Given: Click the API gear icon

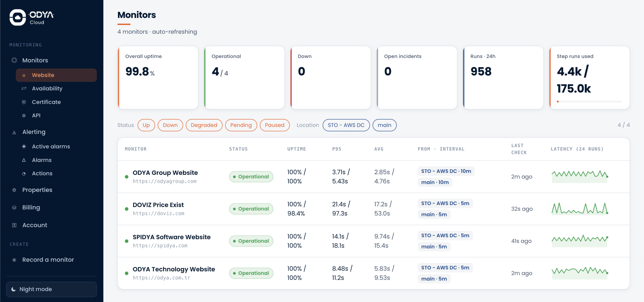Looking at the screenshot, I should coord(24,116).
